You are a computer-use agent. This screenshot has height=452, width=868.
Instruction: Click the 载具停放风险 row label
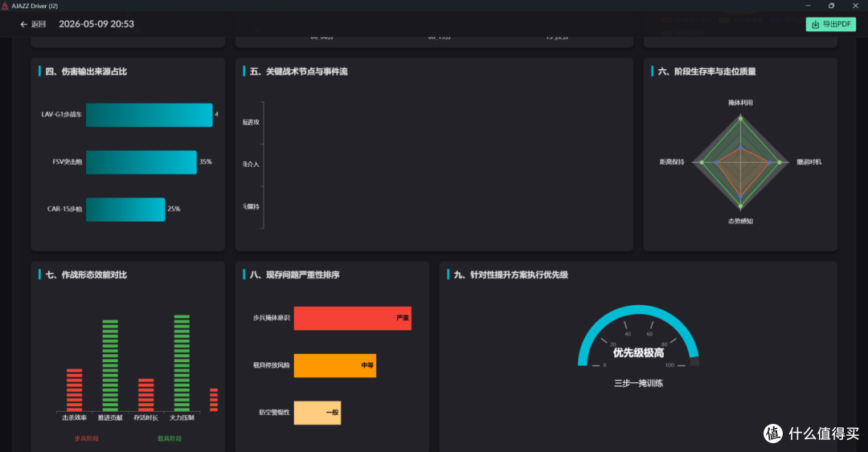coord(272,365)
